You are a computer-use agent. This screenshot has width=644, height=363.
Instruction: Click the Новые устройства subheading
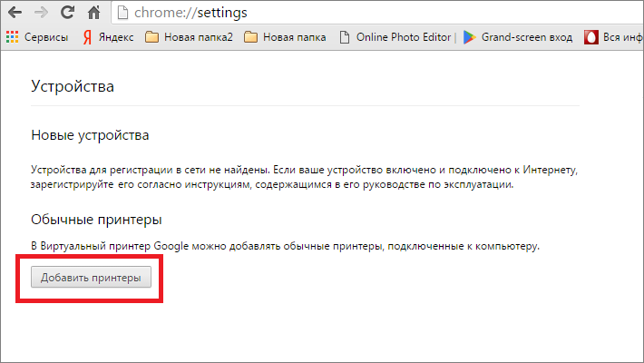(90, 135)
